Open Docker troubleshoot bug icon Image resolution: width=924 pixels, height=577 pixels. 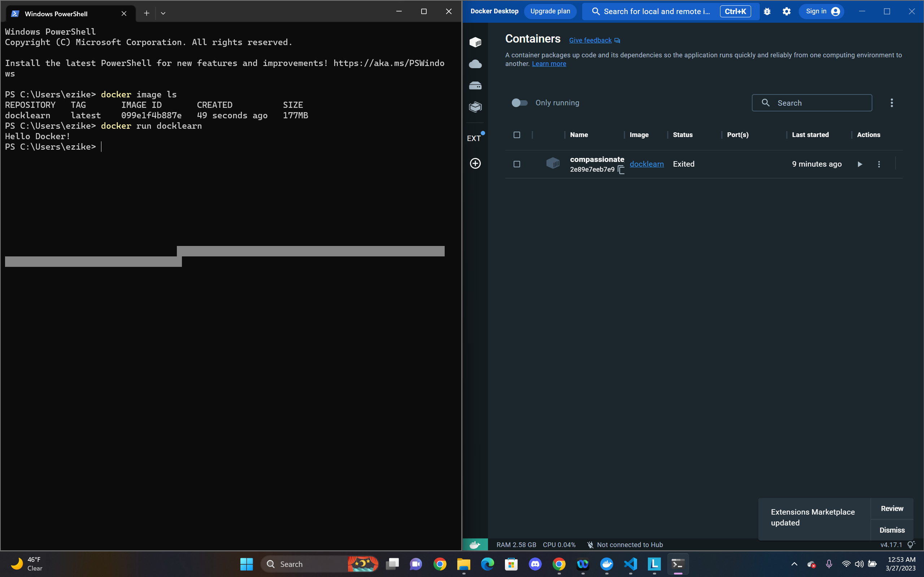click(x=767, y=12)
